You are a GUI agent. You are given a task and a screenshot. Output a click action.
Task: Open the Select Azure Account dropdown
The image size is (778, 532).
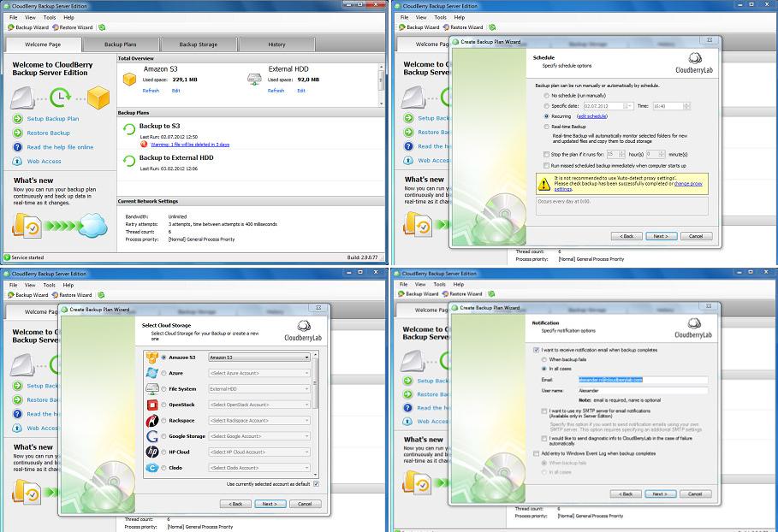tap(259, 373)
